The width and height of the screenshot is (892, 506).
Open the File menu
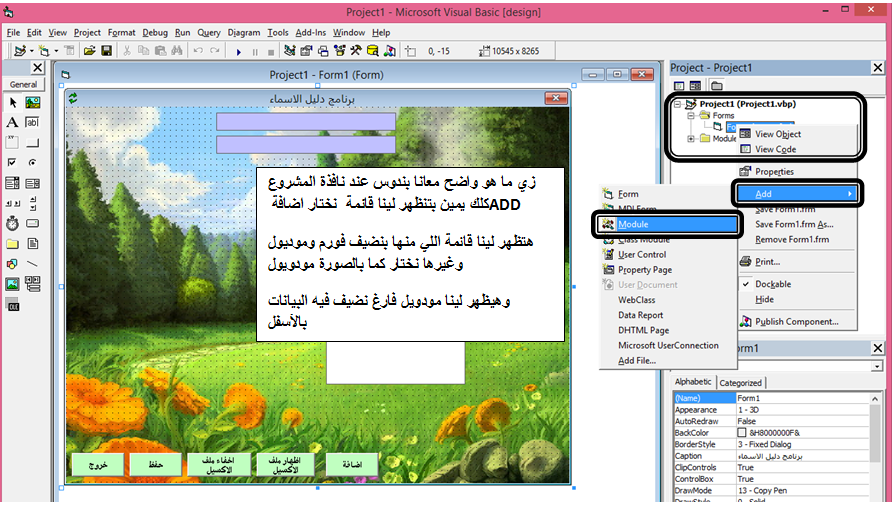[13, 33]
